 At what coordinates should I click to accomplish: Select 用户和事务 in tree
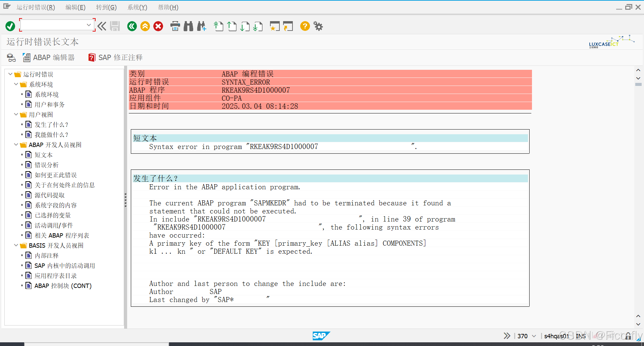(50, 105)
